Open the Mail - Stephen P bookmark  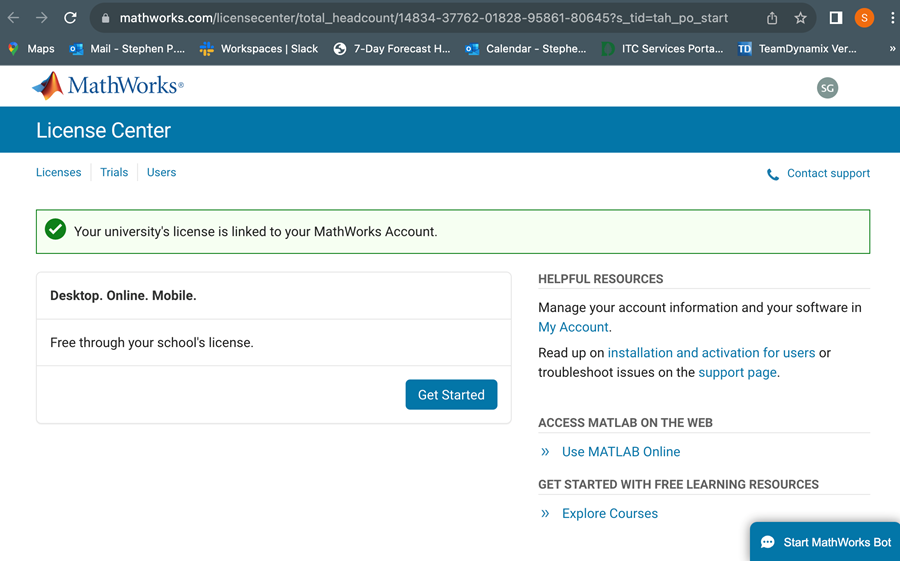click(x=127, y=49)
